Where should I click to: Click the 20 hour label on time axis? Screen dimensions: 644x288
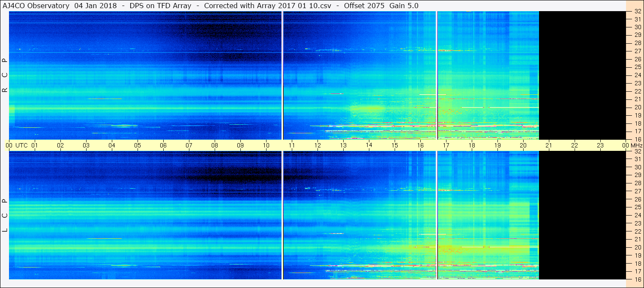pyautogui.click(x=523, y=145)
